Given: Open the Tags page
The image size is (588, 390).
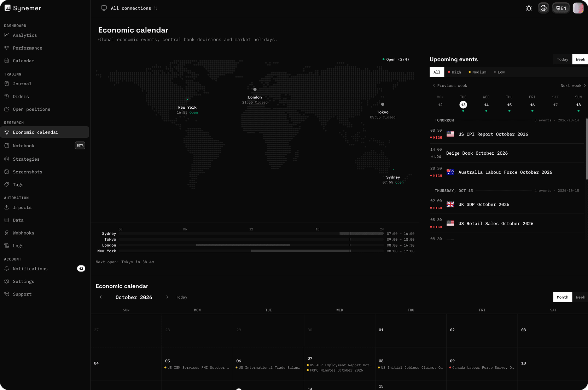Looking at the screenshot, I should pos(45,185).
